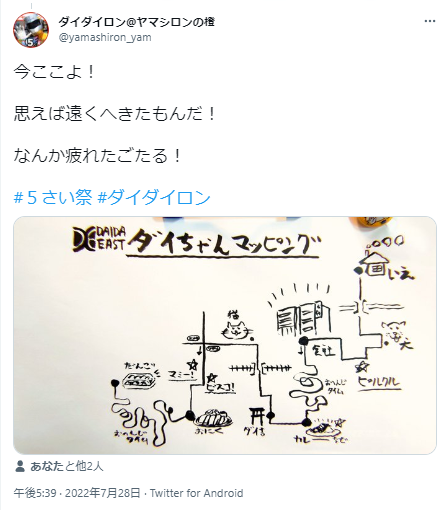Click the 2022年7月28日 date
Viewport: 447px width, 510px height.
click(103, 493)
